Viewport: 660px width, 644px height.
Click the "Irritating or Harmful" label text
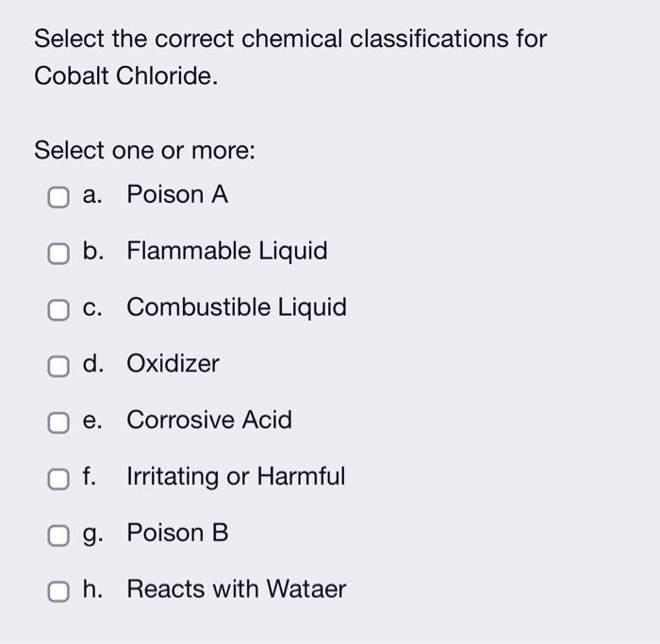click(236, 477)
